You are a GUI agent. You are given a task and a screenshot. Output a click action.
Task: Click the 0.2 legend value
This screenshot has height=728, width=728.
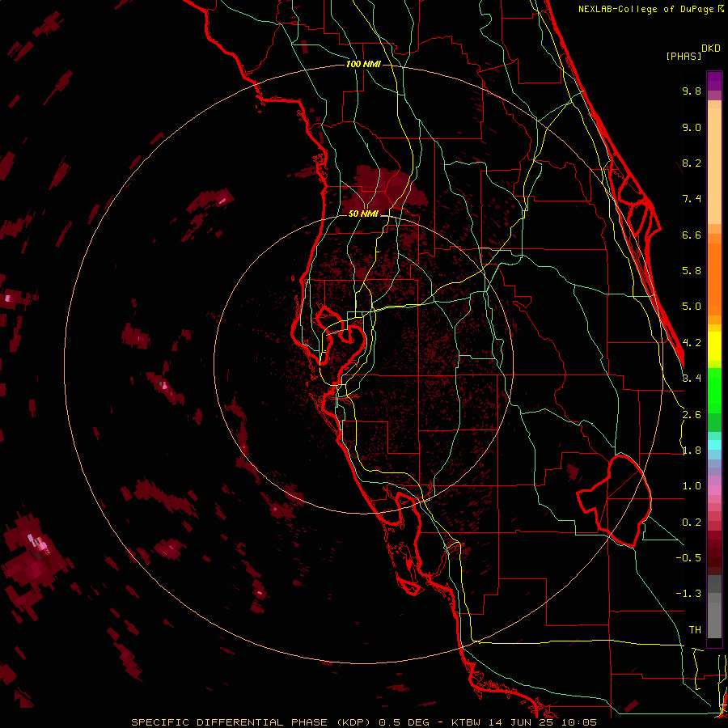(x=692, y=523)
